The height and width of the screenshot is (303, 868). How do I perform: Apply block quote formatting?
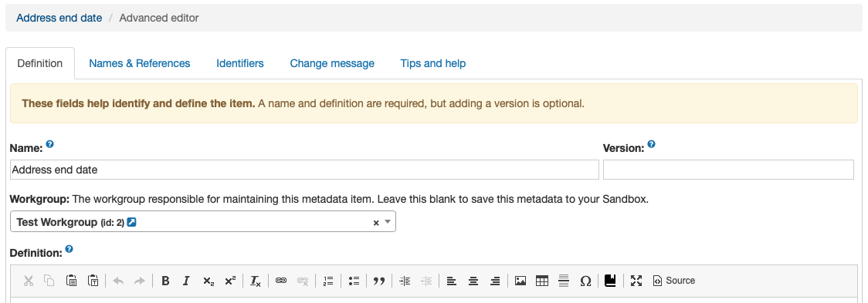click(378, 281)
